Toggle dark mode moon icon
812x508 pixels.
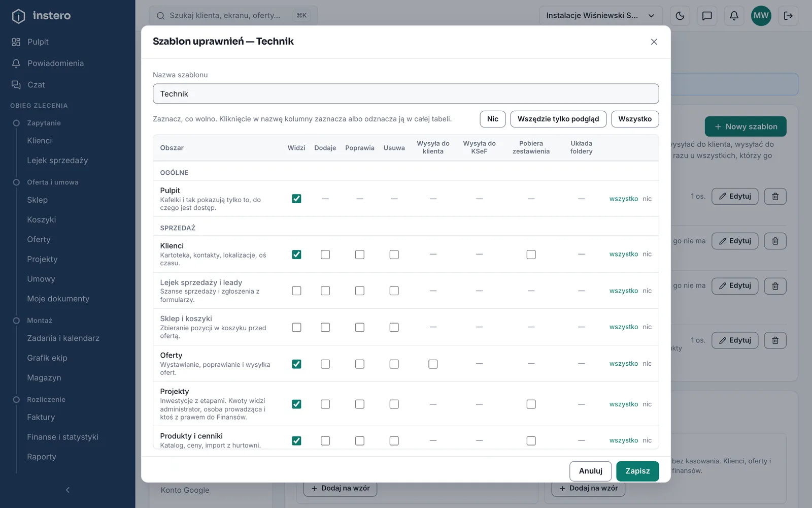coord(680,16)
